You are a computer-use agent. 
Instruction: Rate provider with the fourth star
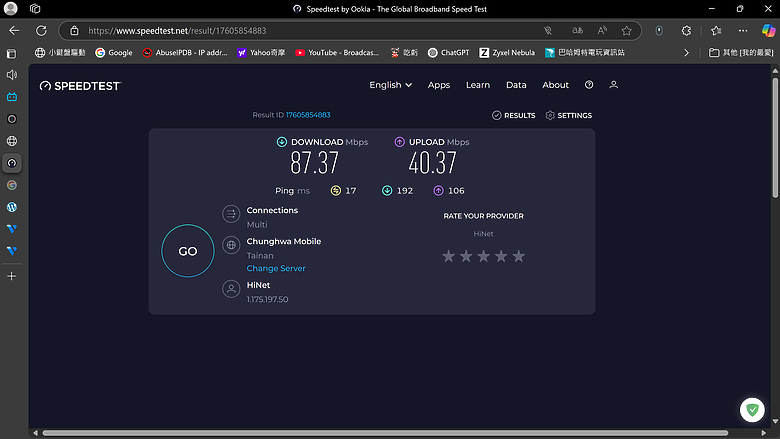[x=501, y=256]
